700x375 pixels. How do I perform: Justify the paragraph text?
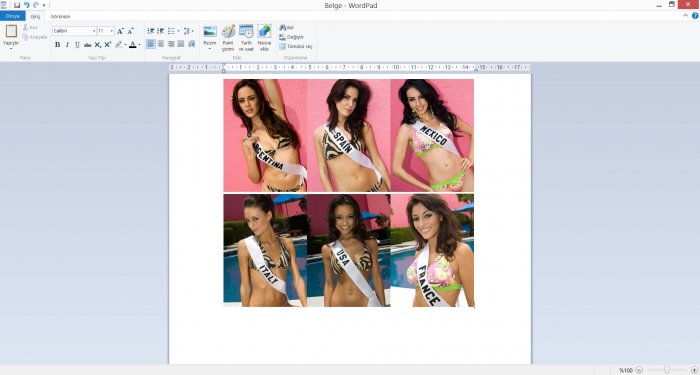181,44
